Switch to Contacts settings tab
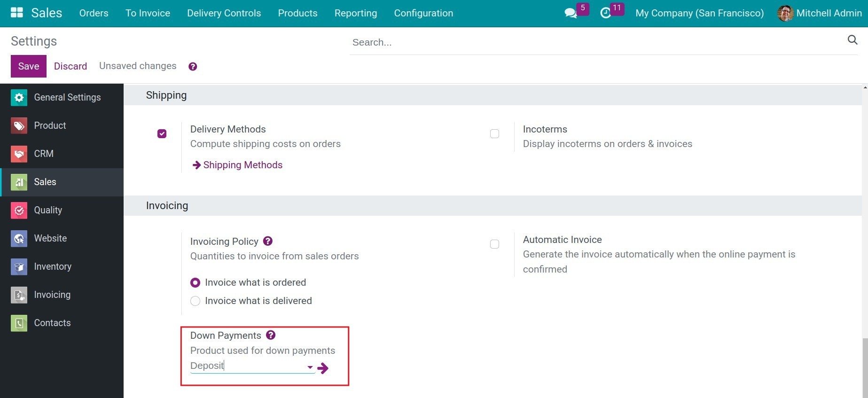This screenshot has height=398, width=868. point(62,323)
